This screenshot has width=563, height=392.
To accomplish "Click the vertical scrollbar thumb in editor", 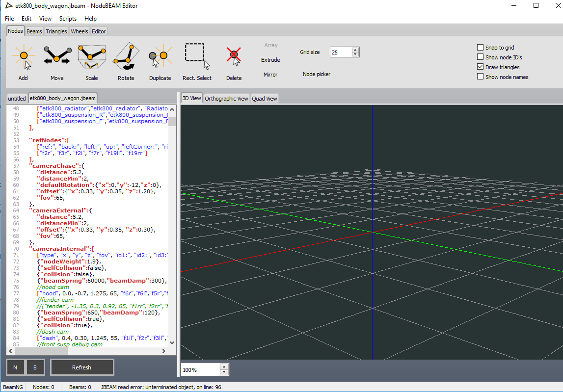I will (x=172, y=122).
